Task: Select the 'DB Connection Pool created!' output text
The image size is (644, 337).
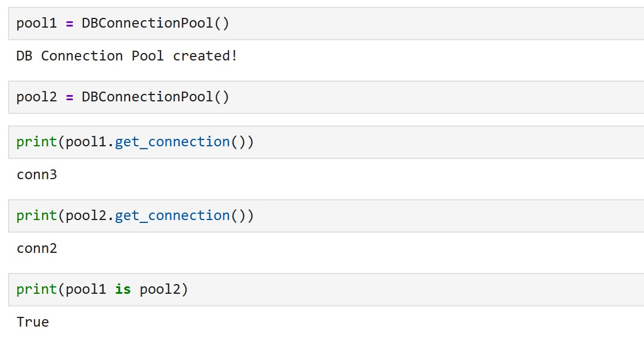Action: pos(127,55)
